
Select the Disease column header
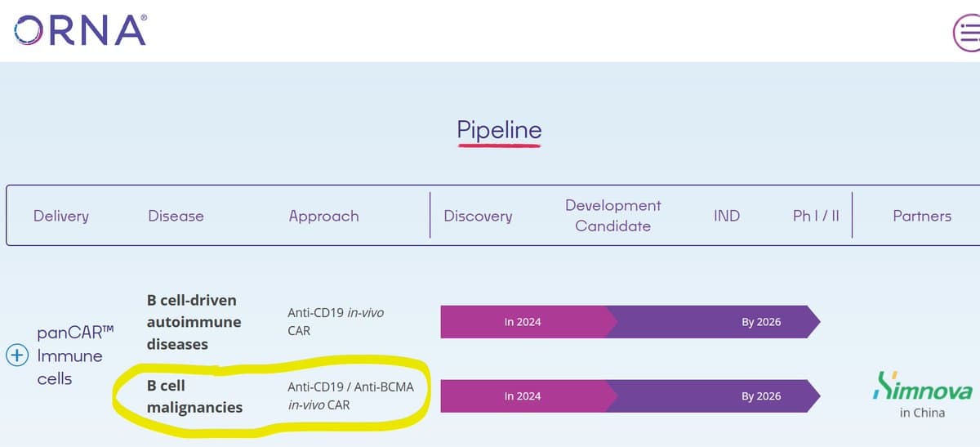tap(176, 216)
